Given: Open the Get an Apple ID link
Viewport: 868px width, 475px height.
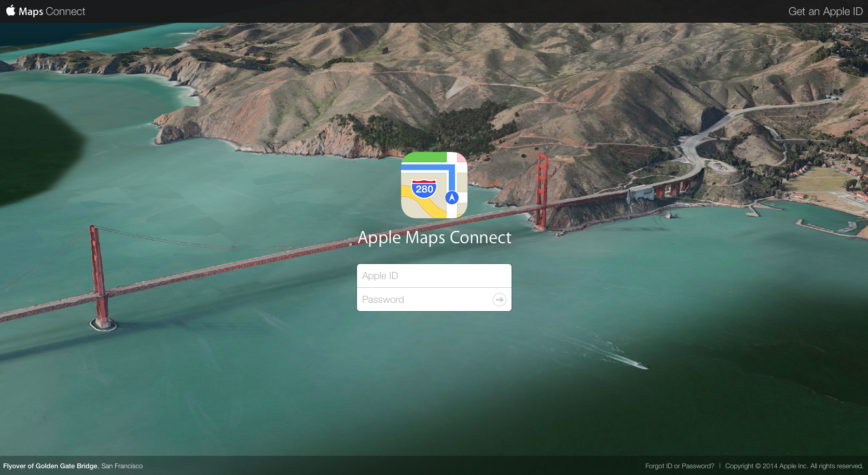Looking at the screenshot, I should click(x=825, y=11).
